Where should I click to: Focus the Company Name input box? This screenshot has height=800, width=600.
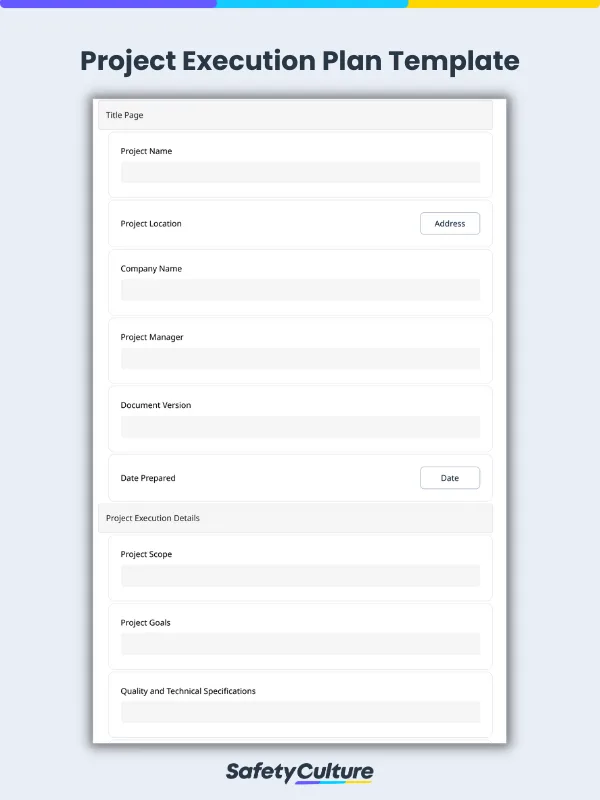click(300, 290)
